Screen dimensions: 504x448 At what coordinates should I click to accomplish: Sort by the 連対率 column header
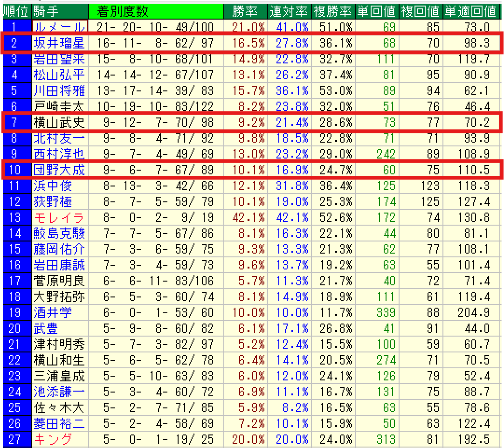point(289,11)
